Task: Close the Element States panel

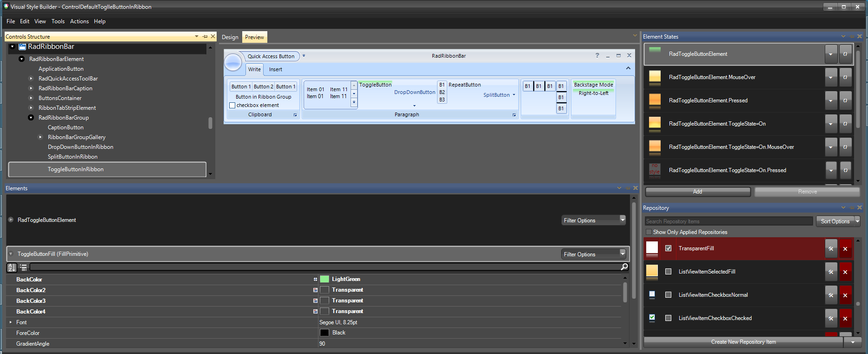Action: (860, 36)
